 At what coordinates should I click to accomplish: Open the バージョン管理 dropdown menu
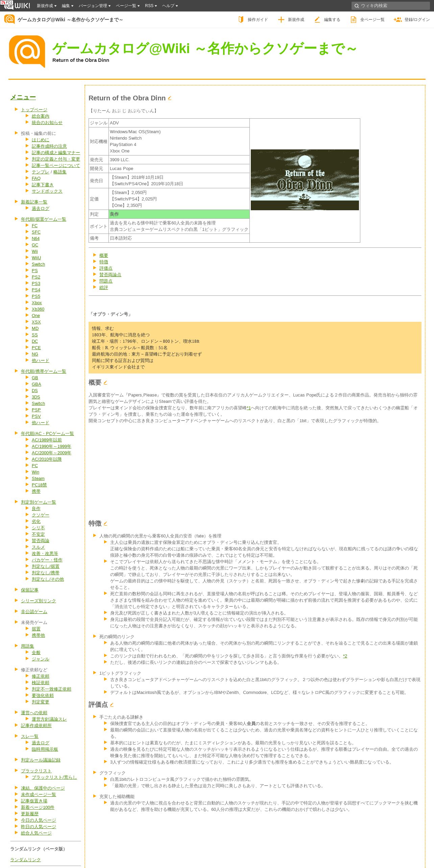click(95, 6)
